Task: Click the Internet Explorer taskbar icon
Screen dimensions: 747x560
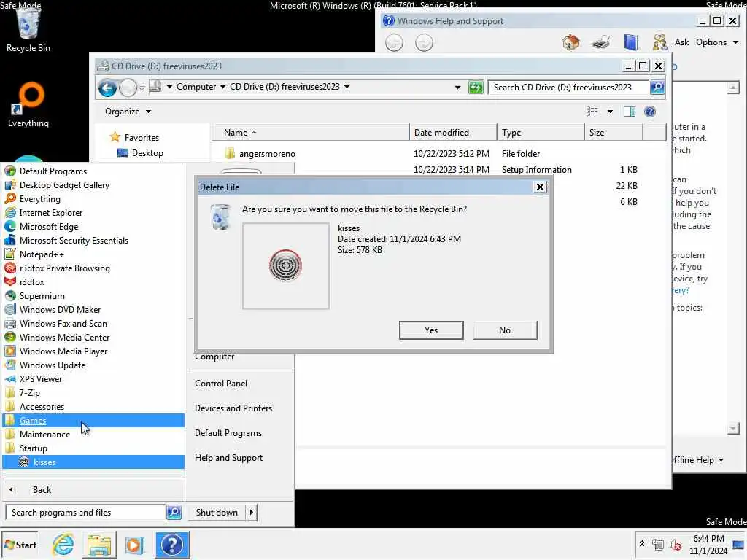Action: point(63,545)
